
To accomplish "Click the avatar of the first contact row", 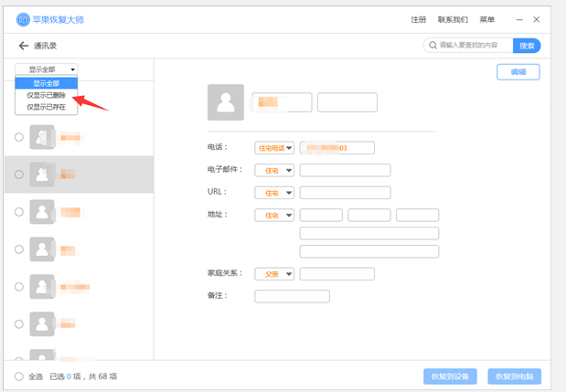I will (42, 137).
